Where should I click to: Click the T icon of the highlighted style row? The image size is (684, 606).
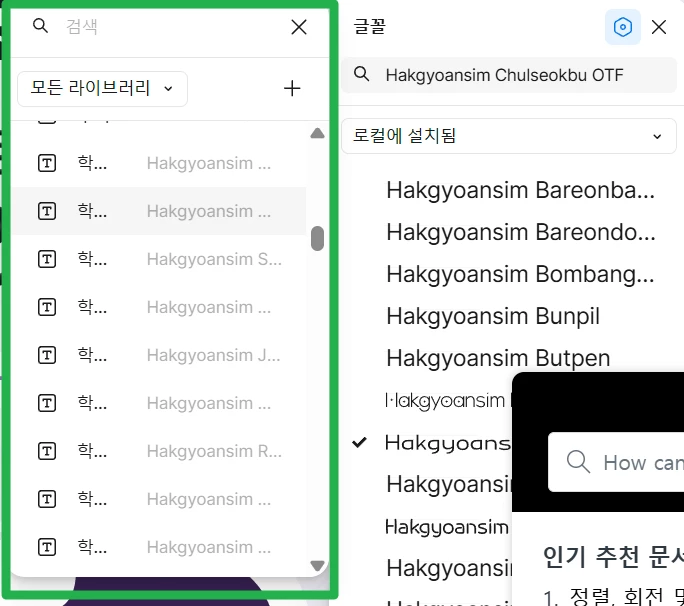[x=47, y=211]
